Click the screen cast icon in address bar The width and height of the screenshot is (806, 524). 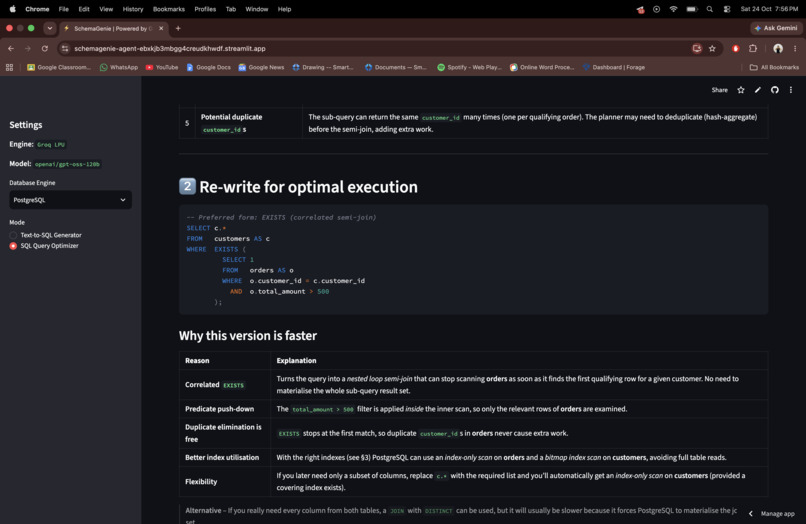(x=697, y=48)
